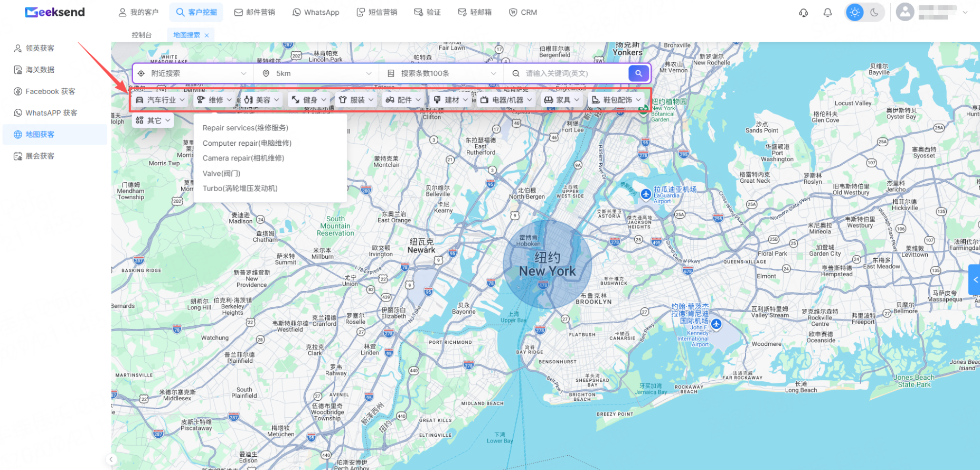Image resolution: width=980 pixels, height=470 pixels.
Task: Click the JFK airport map marker
Action: [x=716, y=324]
